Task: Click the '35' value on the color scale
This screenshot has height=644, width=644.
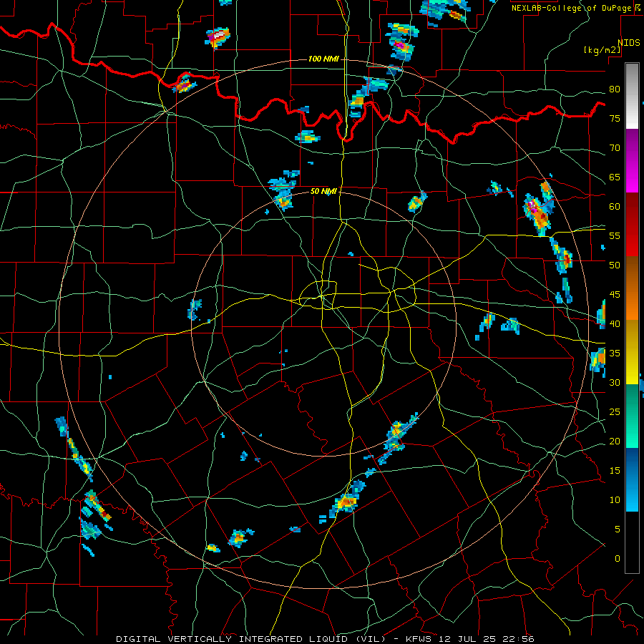Action: click(615, 353)
